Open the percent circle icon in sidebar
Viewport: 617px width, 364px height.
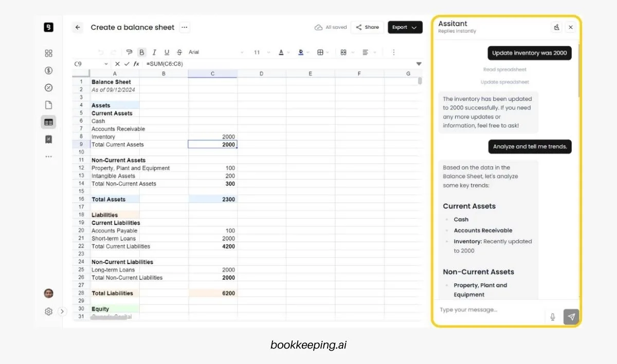pos(48,88)
